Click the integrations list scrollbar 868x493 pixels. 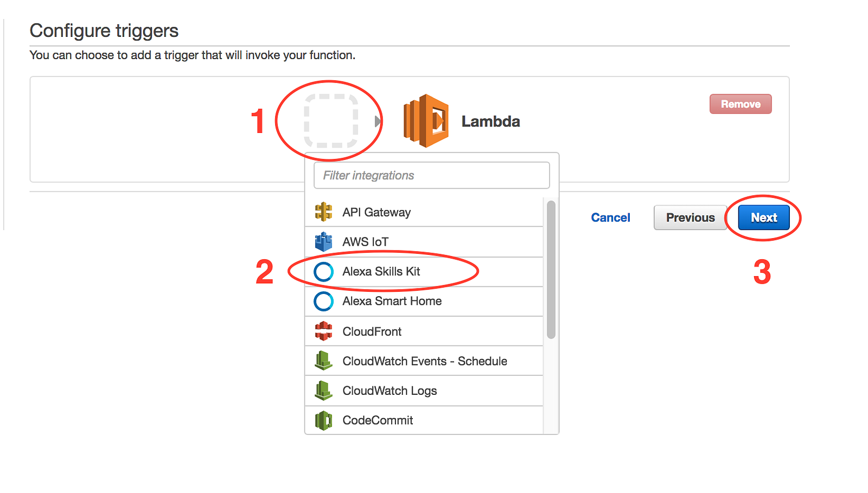pyautogui.click(x=551, y=270)
